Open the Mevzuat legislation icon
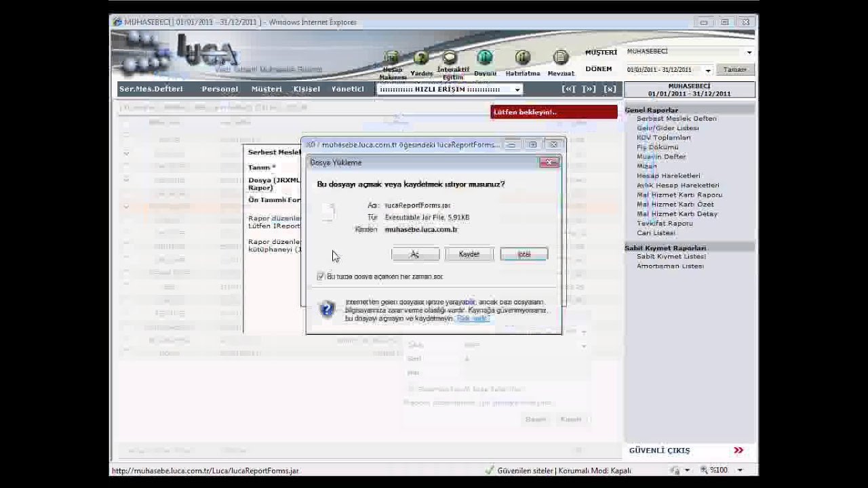The width and height of the screenshot is (868, 488). 560,58
